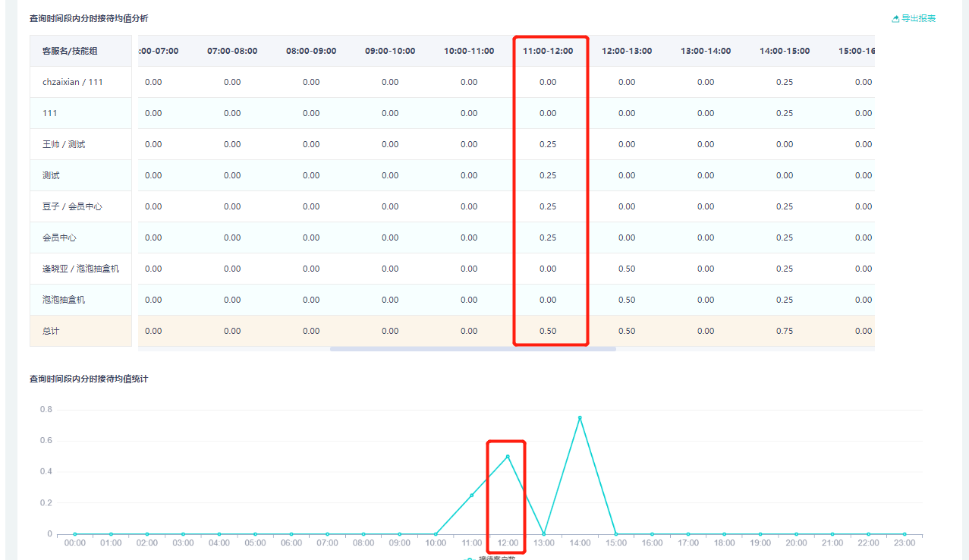Click the 15:00 x-axis label on chart
This screenshot has height=560, width=969.
tap(616, 543)
